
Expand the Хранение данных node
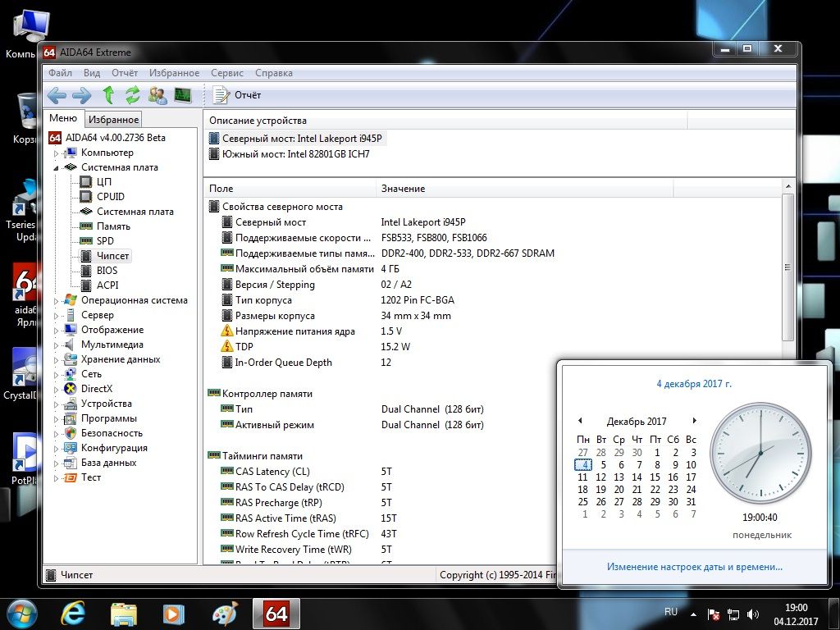(56, 359)
